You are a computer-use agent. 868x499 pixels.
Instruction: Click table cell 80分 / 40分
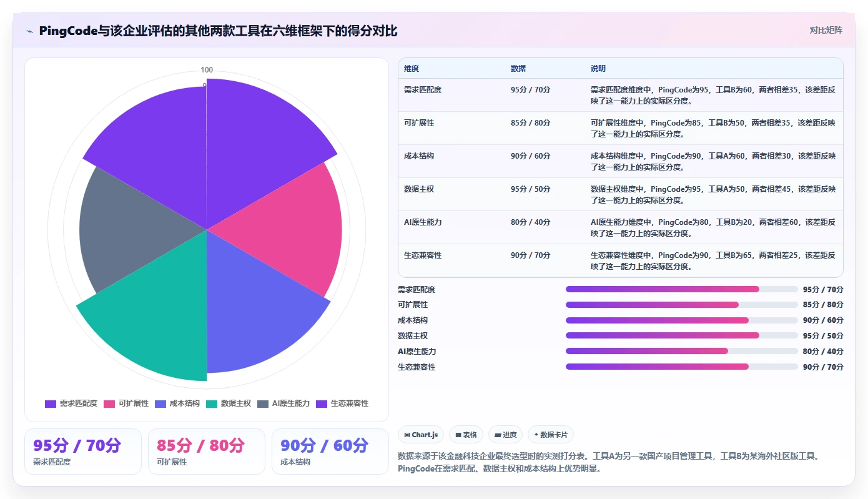coord(531,222)
